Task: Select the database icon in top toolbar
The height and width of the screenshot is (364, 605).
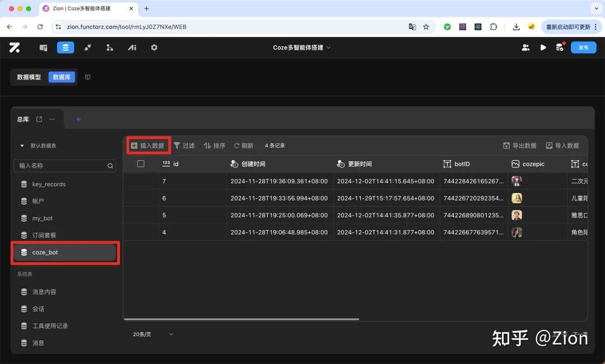Action: click(x=66, y=48)
